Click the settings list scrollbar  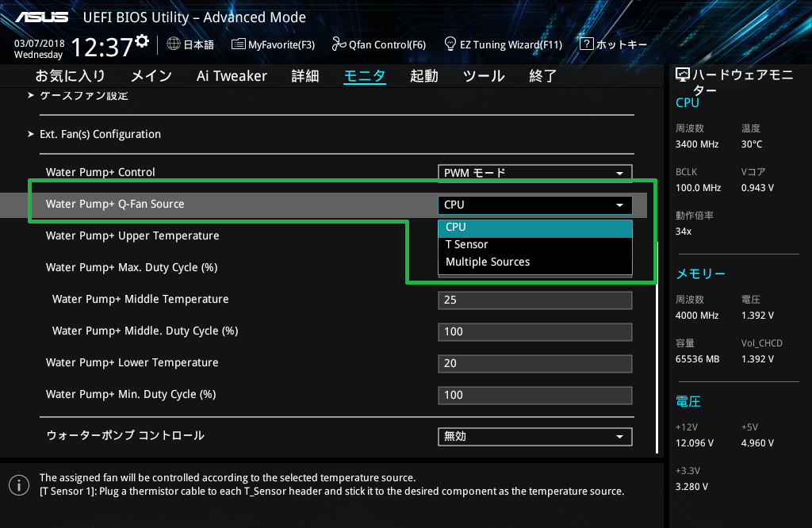pyautogui.click(x=657, y=346)
